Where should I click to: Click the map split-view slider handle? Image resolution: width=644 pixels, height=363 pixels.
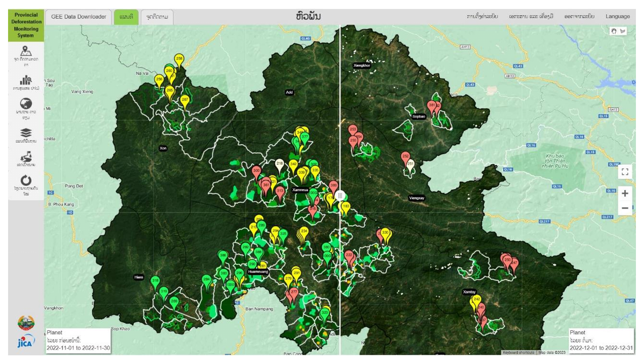click(340, 196)
